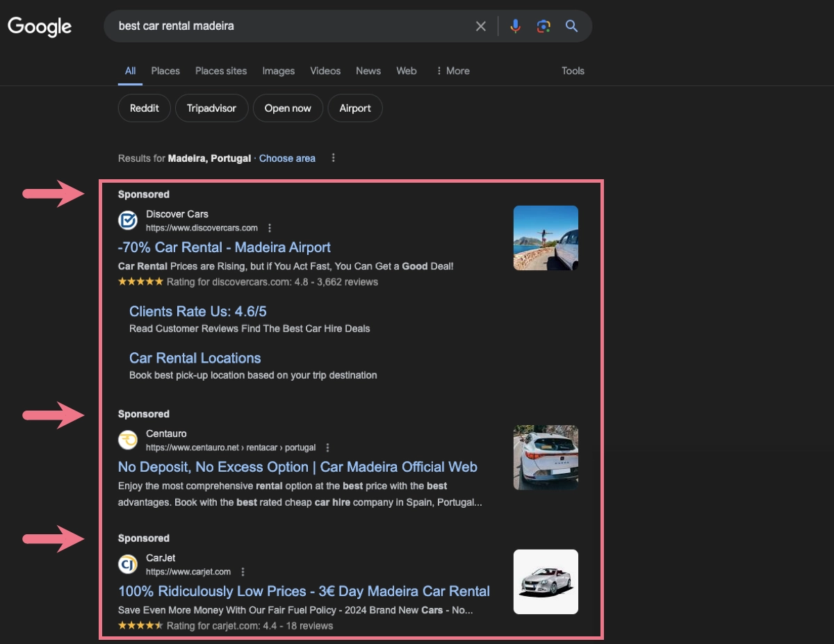Select the Centauro logo icon
Screen dimensions: 834x644
pyautogui.click(x=128, y=440)
